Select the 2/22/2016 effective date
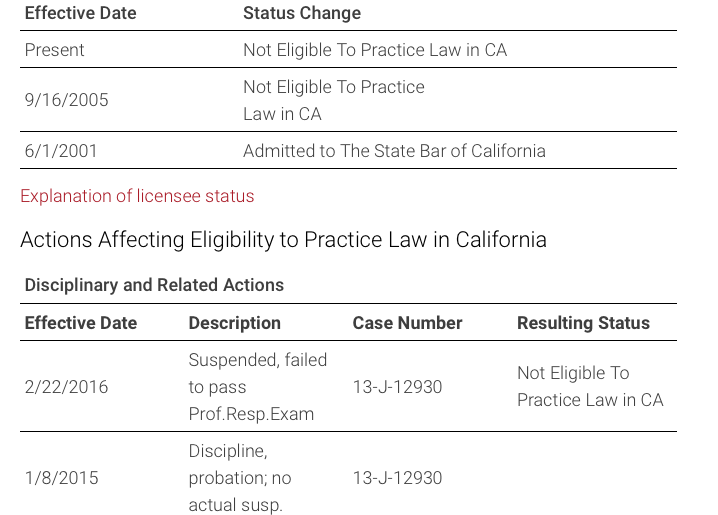 66,387
